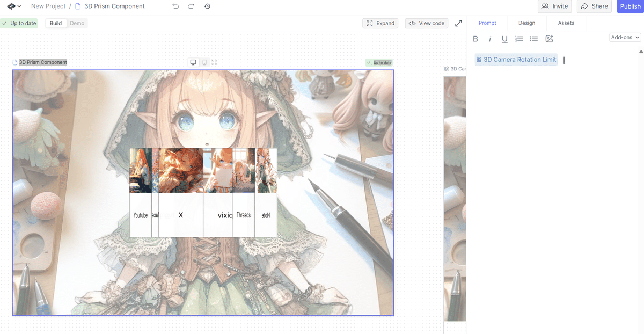The image size is (644, 334).
Task: Toggle italic formatting
Action: [x=489, y=39]
